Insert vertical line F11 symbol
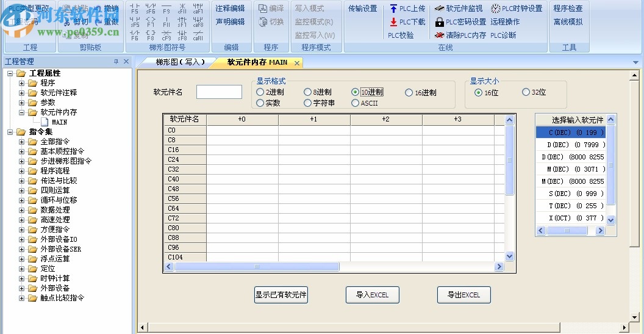The height and width of the screenshot is (334, 644). point(166,22)
